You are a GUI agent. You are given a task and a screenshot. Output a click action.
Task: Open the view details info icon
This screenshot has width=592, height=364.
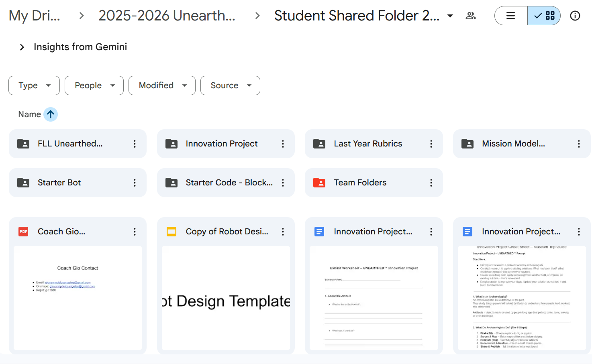[575, 16]
